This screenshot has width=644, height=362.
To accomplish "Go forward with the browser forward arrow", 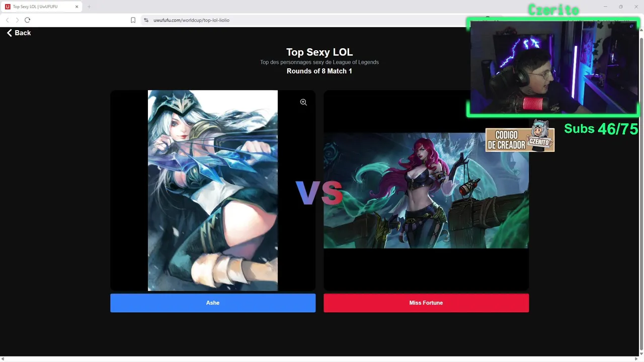I will click(x=17, y=20).
